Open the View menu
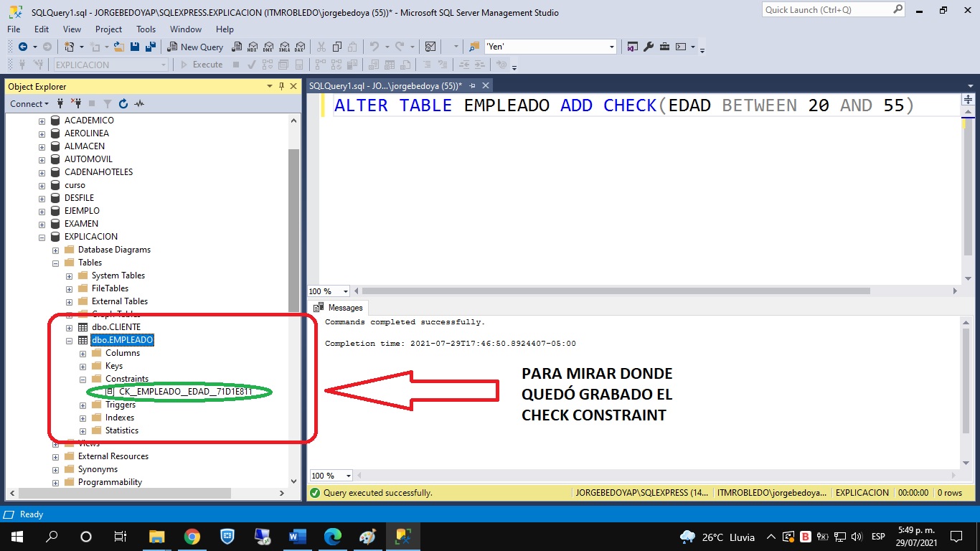980x551 pixels. 72,29
